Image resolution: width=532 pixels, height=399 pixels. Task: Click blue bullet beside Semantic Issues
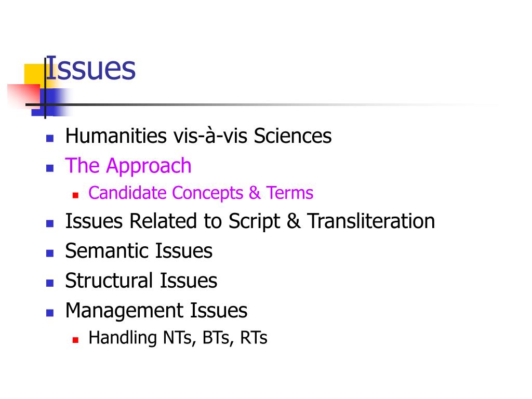click(50, 253)
